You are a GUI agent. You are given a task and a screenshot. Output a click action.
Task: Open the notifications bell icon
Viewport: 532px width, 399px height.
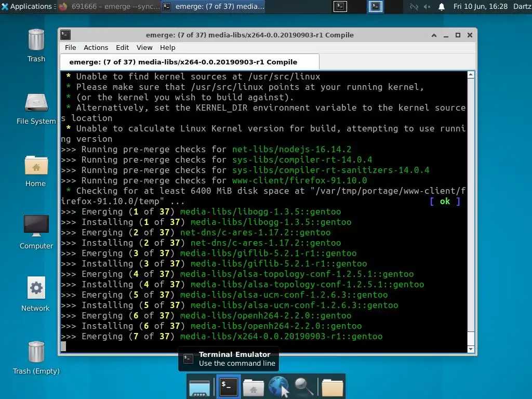[x=442, y=6]
